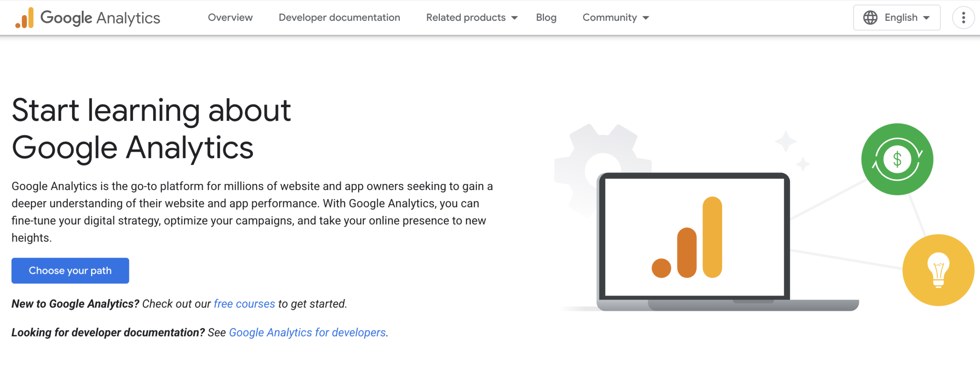The image size is (980, 374).
Task: Click the laptop illustration with analytics bars
Action: pyautogui.click(x=727, y=242)
